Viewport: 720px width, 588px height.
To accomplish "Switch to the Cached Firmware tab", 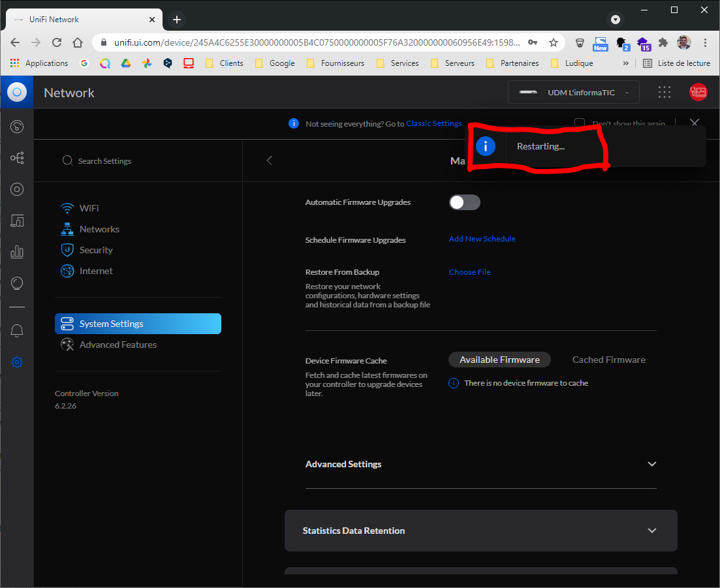I will [608, 360].
